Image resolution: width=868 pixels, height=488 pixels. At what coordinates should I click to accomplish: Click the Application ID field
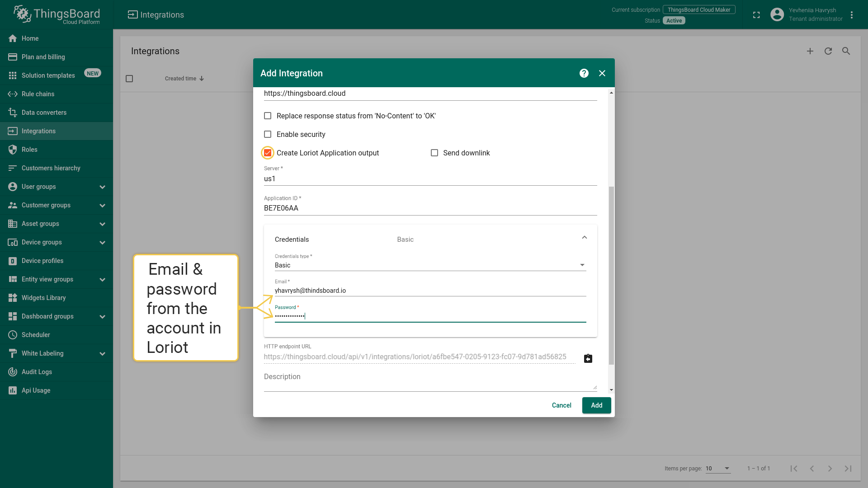tap(430, 208)
